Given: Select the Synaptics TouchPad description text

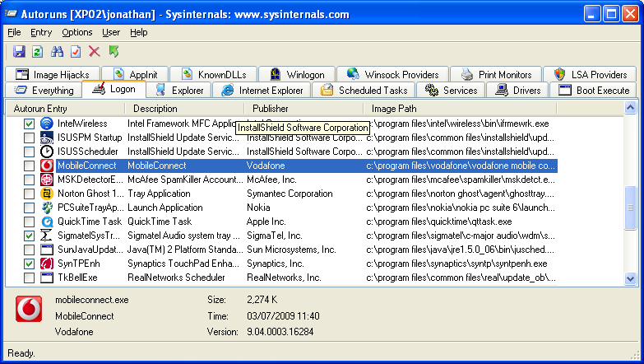Looking at the screenshot, I should tap(183, 264).
